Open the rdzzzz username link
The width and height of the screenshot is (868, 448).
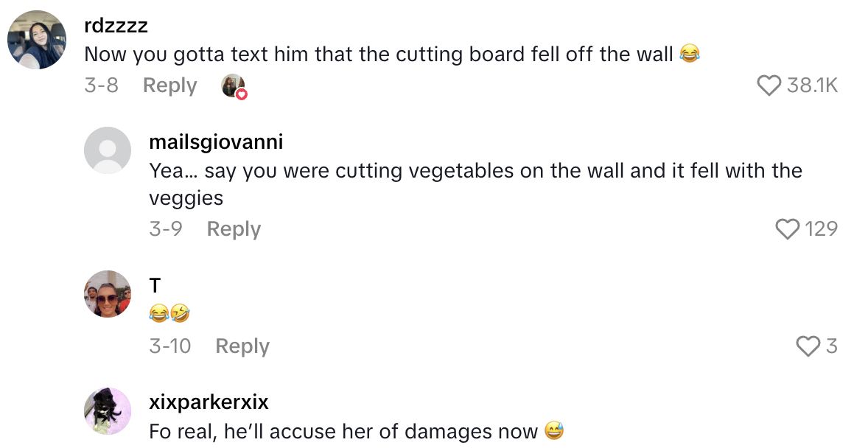tap(116, 26)
